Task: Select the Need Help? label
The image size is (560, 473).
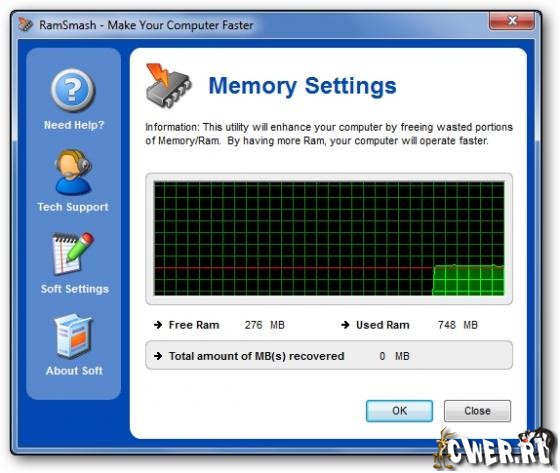Action: coord(74,125)
